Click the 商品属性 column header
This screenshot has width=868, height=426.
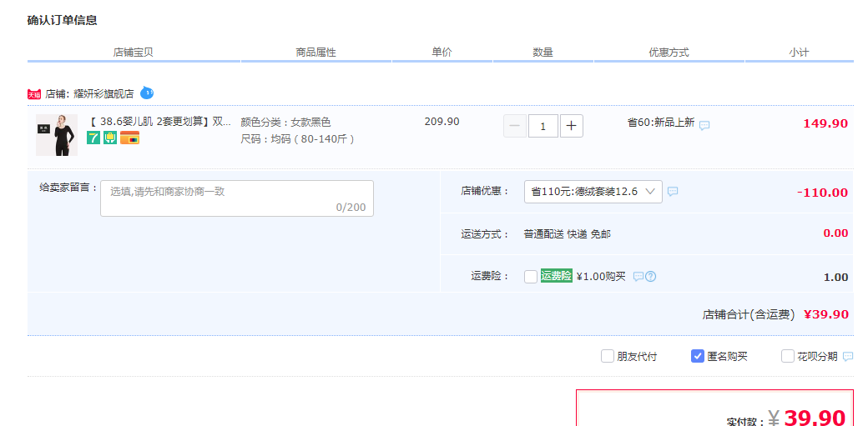(316, 53)
